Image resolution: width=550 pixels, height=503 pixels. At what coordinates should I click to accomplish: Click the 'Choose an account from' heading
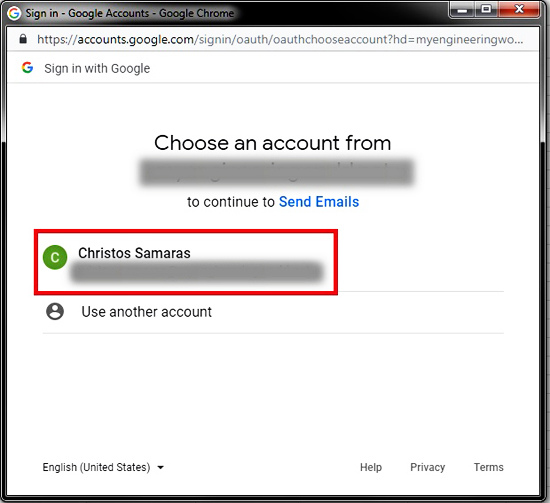tap(273, 143)
